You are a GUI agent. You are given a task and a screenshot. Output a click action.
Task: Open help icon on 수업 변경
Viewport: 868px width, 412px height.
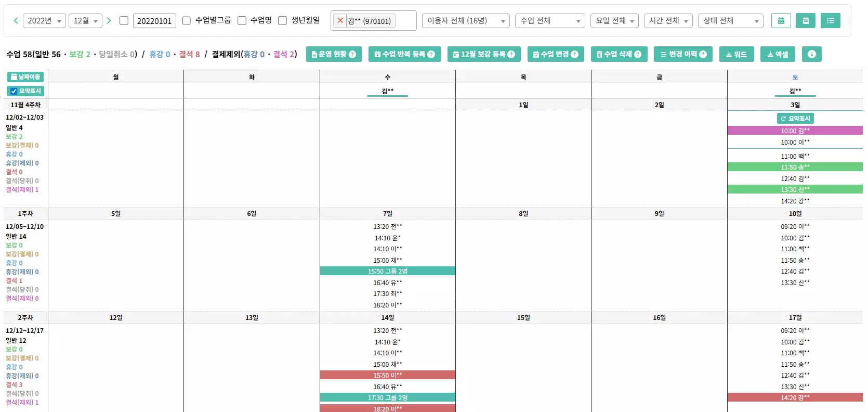click(x=574, y=55)
